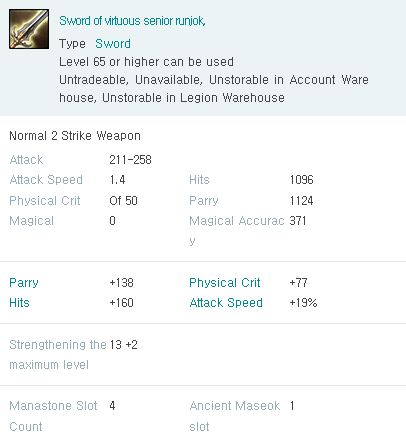Click the Ancient Maseok slot label
This screenshot has width=406, height=445.
[x=235, y=416]
